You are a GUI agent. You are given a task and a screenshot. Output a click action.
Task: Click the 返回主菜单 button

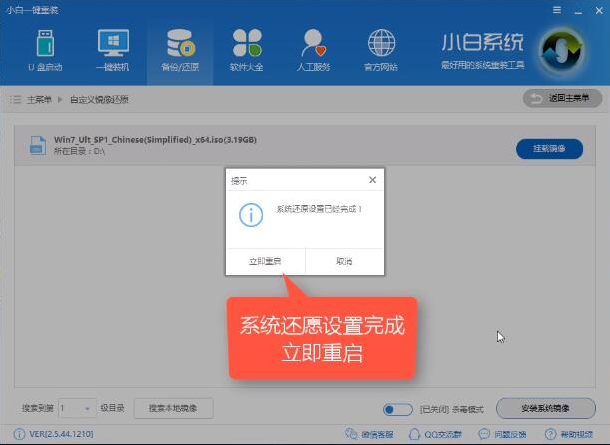click(563, 99)
